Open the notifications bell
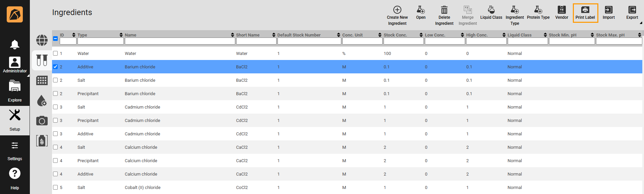Viewport: 644px width, 194px height. [x=15, y=44]
